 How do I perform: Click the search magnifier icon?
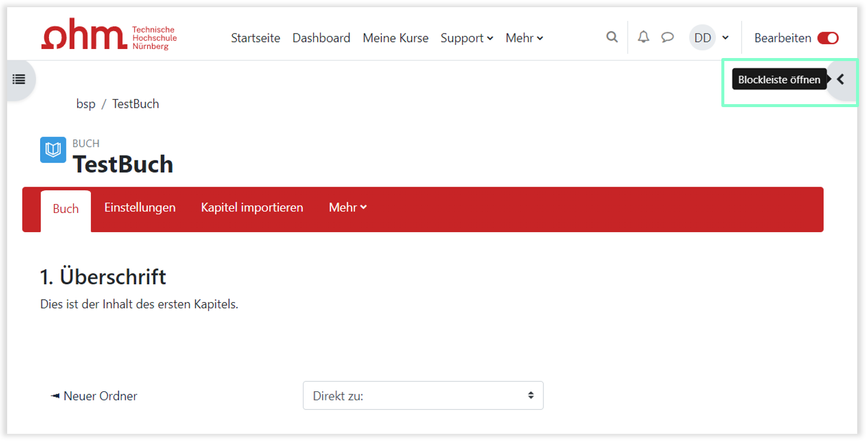click(x=612, y=37)
